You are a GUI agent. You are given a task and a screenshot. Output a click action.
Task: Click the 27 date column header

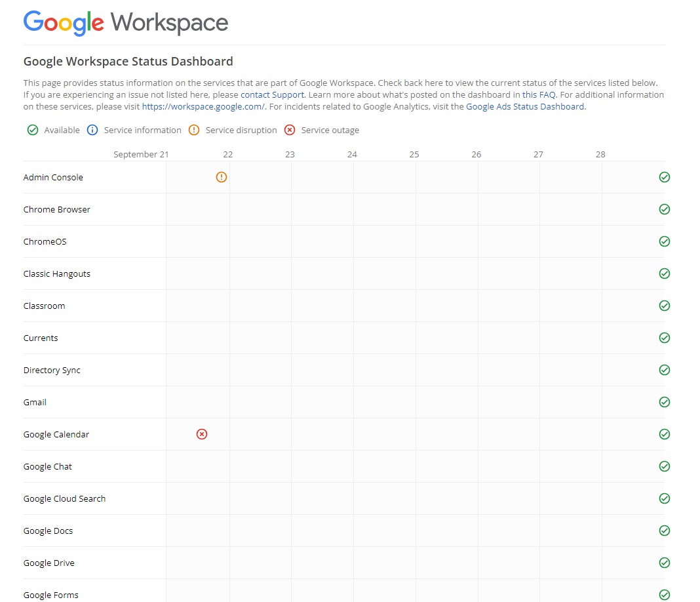tap(538, 155)
